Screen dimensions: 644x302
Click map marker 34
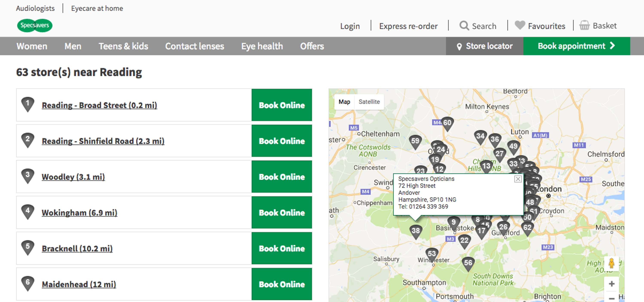coord(480,137)
